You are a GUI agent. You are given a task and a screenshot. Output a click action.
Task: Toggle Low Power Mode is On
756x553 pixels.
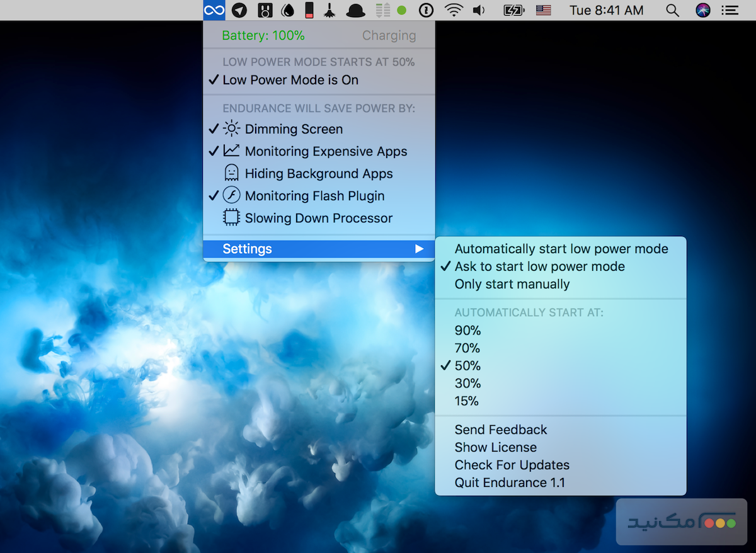(290, 80)
